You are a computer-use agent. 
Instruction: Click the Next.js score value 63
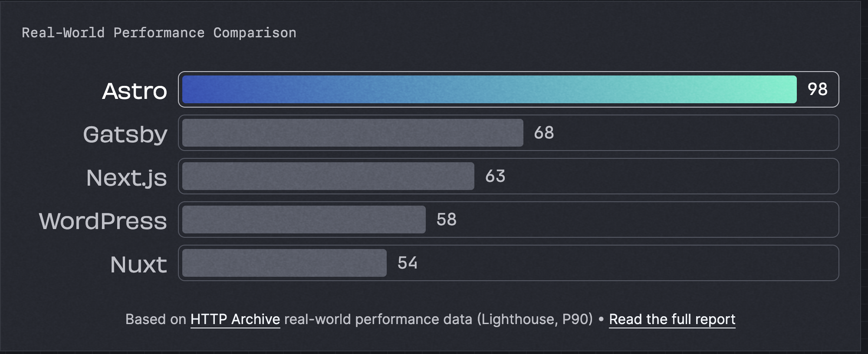(x=495, y=176)
